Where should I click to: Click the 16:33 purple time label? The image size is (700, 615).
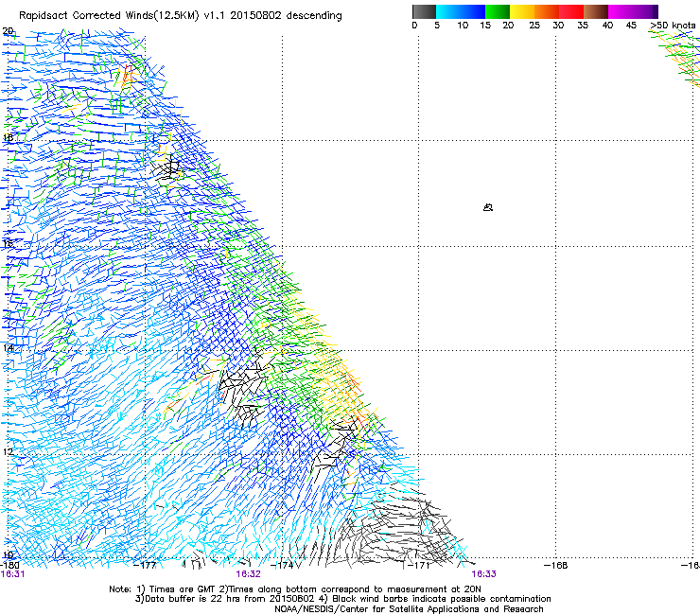(x=484, y=574)
